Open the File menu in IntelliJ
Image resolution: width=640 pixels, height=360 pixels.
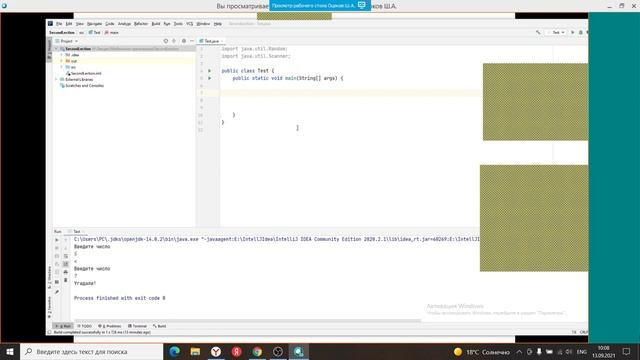pyautogui.click(x=59, y=24)
